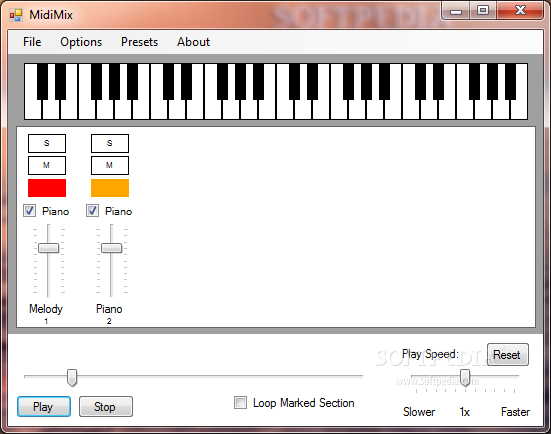Close the MidiMix window
This screenshot has height=434, width=551.
click(x=520, y=11)
